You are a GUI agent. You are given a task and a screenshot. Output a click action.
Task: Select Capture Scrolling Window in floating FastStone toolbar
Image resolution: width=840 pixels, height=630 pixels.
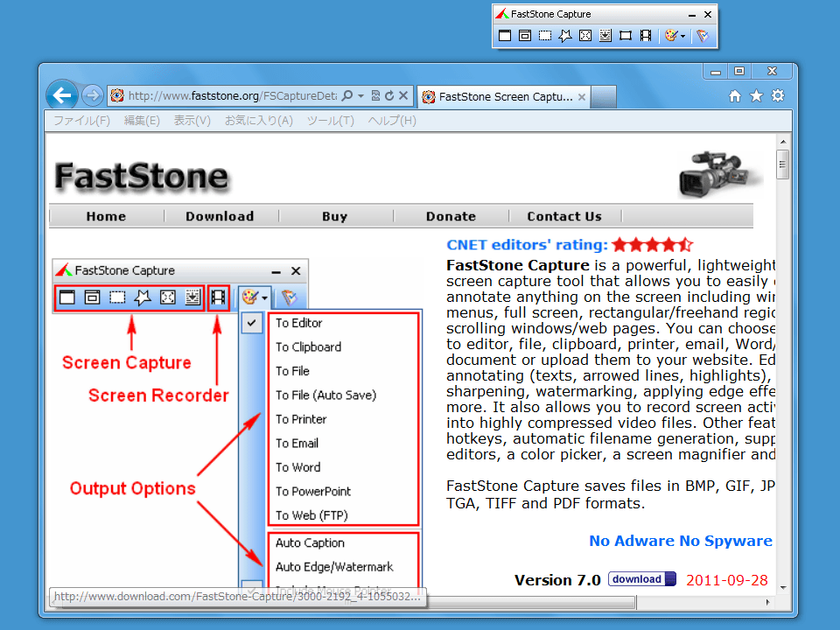[x=605, y=36]
